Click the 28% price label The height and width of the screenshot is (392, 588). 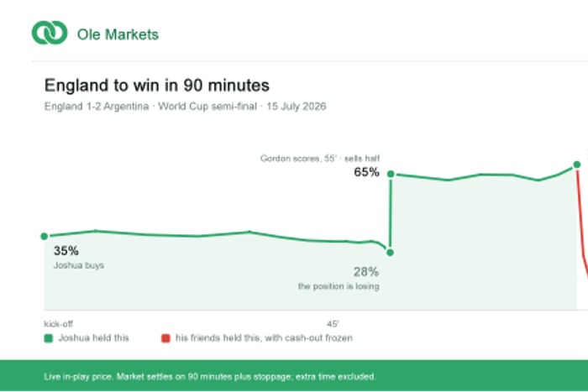(x=366, y=272)
